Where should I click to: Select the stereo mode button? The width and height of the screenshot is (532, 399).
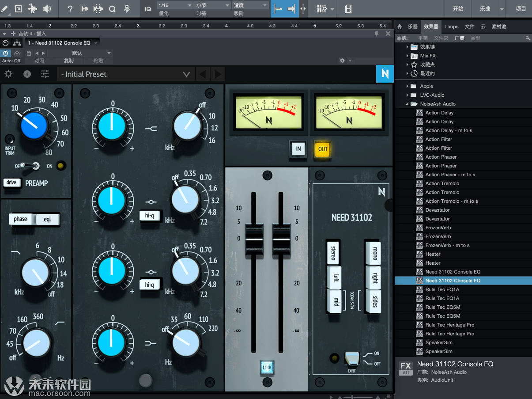point(334,253)
